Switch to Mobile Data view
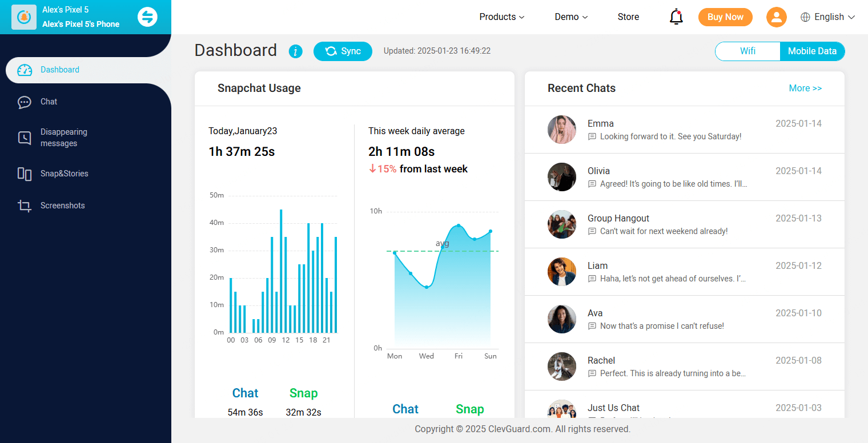 (812, 51)
